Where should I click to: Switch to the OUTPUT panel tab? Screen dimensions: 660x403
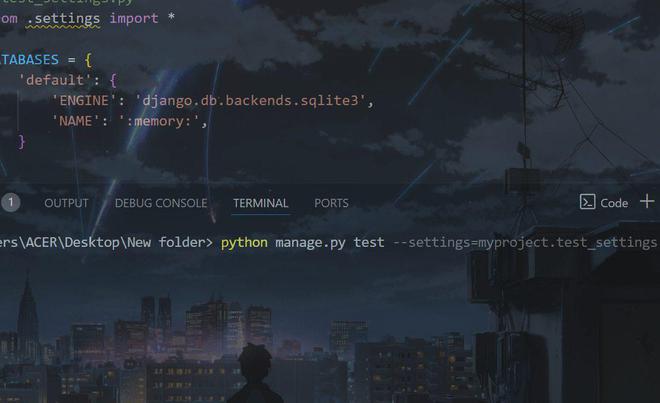pos(66,203)
